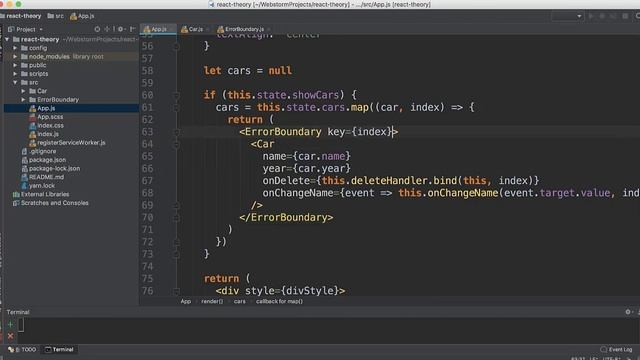Image resolution: width=640 pixels, height=360 pixels.
Task: Click the callback for map() breadcrumb
Action: click(279, 302)
